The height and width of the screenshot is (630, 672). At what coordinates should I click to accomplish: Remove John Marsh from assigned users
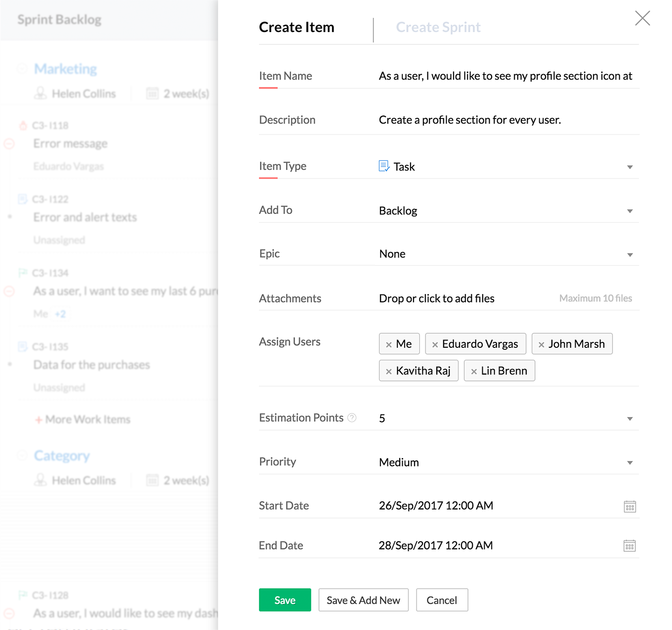(x=542, y=345)
